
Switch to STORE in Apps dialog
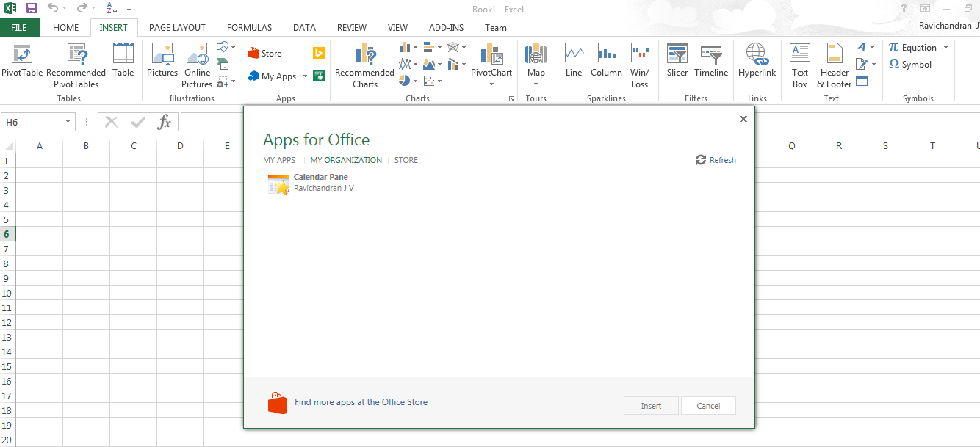[406, 160]
